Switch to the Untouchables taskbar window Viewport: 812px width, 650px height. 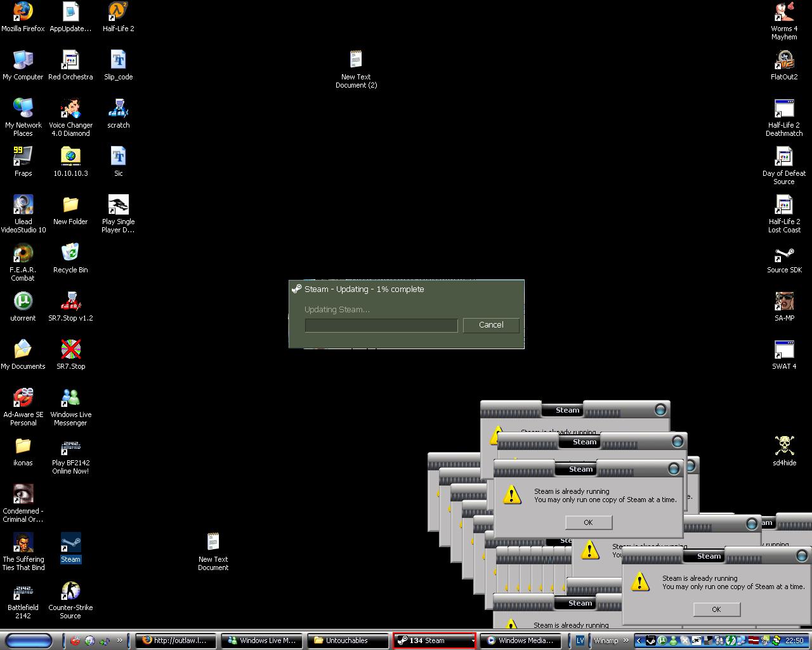tap(347, 641)
